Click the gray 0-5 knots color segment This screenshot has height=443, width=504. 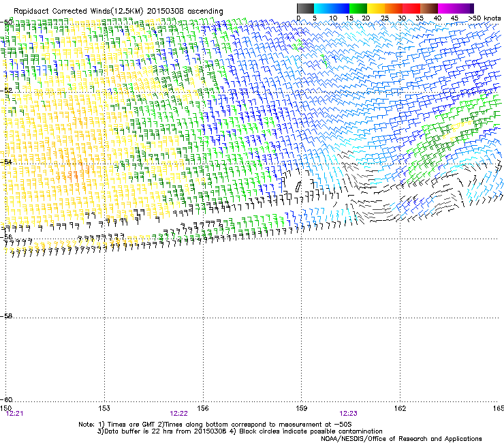click(x=305, y=8)
